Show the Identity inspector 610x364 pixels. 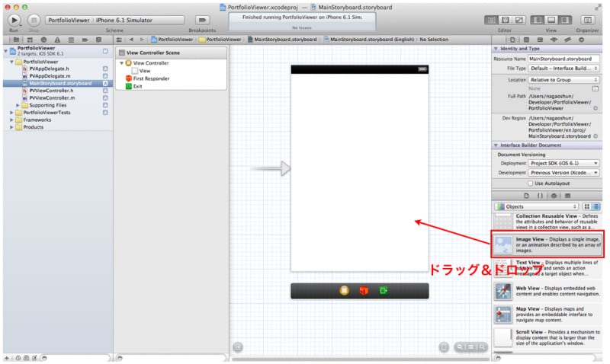(540, 40)
